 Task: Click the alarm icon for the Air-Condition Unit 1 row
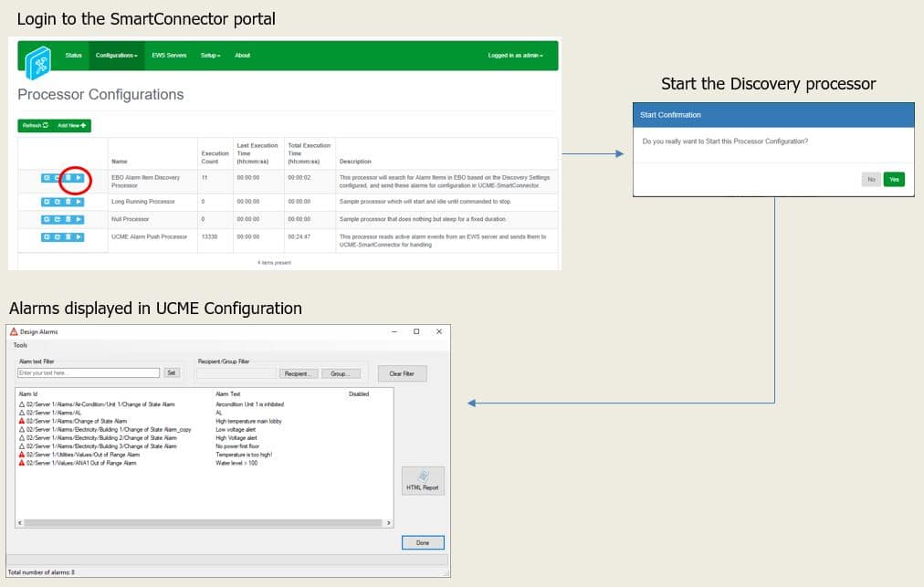pyautogui.click(x=22, y=405)
